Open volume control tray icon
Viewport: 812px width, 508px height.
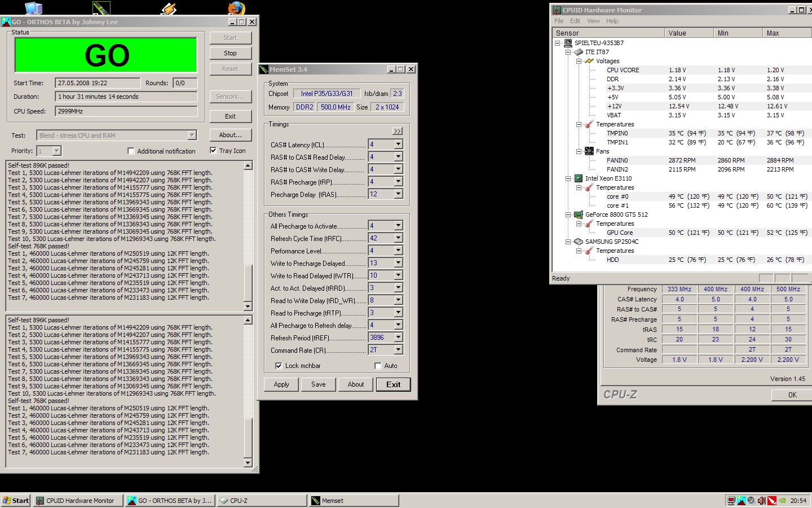(x=762, y=501)
